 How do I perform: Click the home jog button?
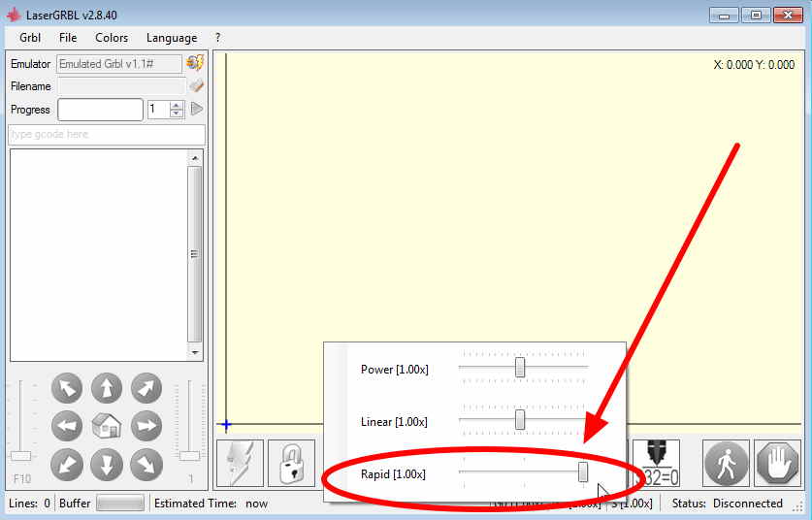[x=106, y=425]
